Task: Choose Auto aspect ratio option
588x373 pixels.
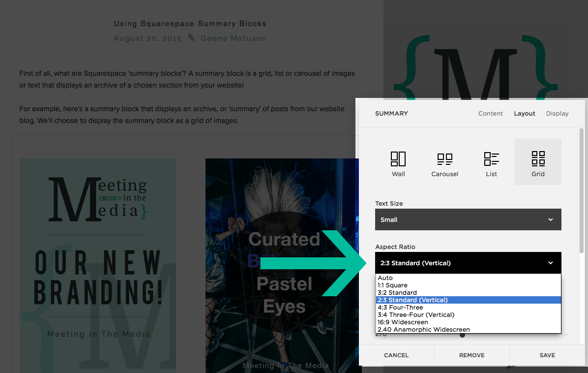Action: 469,278
